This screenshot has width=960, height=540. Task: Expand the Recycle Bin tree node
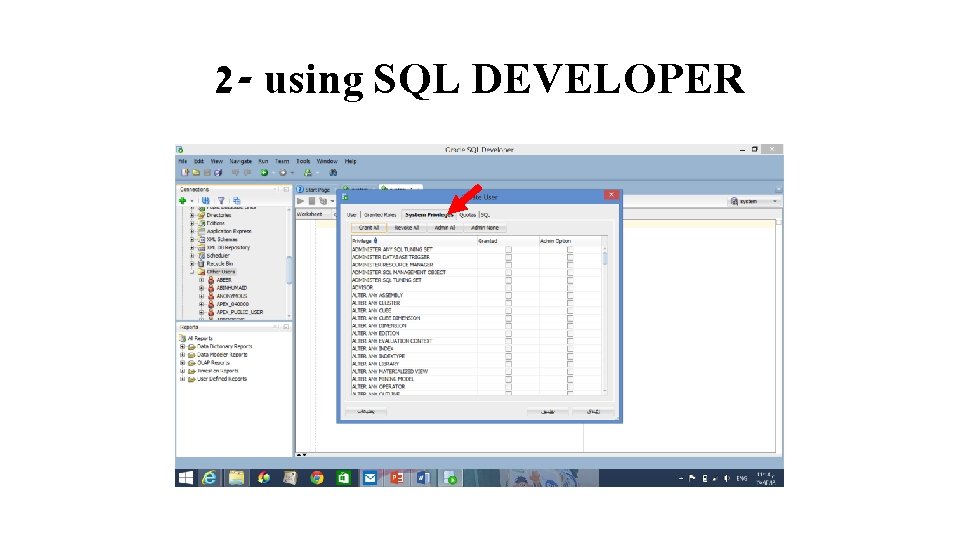[x=192, y=263]
